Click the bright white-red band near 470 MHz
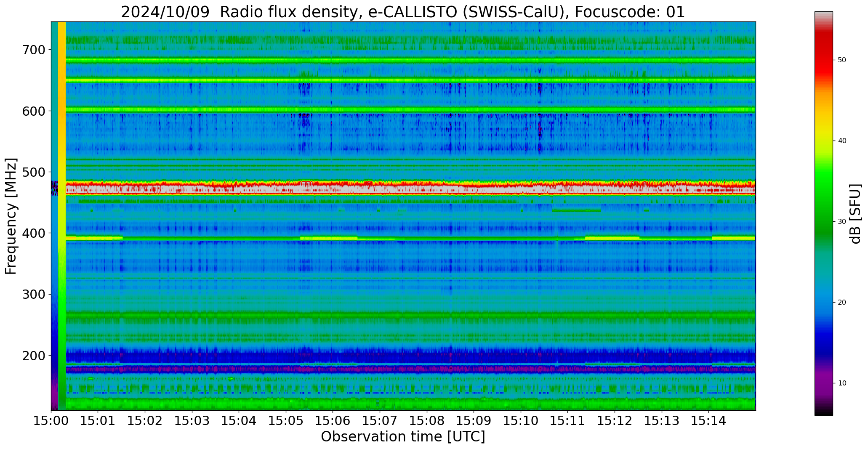 410,190
